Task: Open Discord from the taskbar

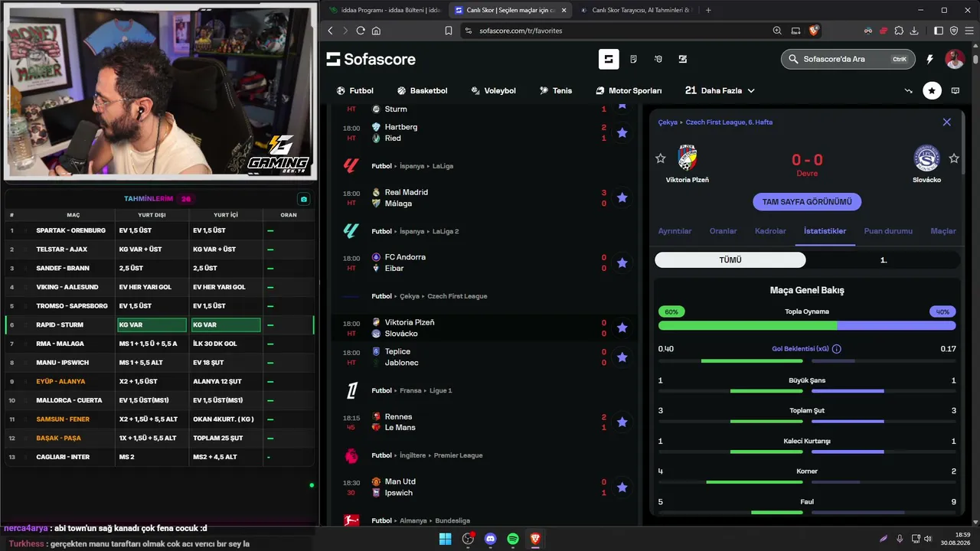Action: pos(491,539)
